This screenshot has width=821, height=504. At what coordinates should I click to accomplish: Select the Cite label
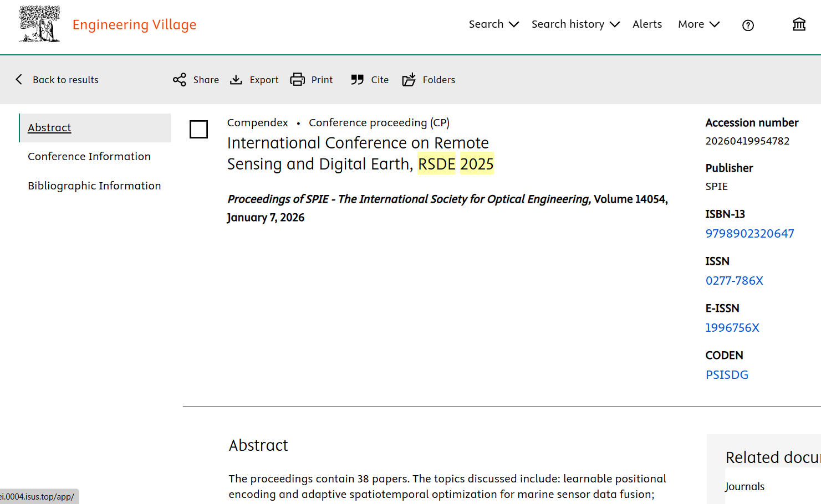[380, 80]
